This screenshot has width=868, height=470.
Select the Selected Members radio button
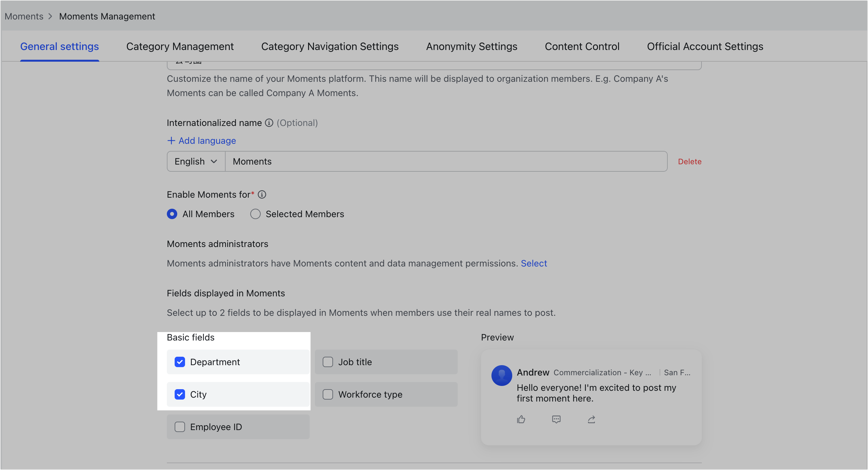pyautogui.click(x=255, y=214)
